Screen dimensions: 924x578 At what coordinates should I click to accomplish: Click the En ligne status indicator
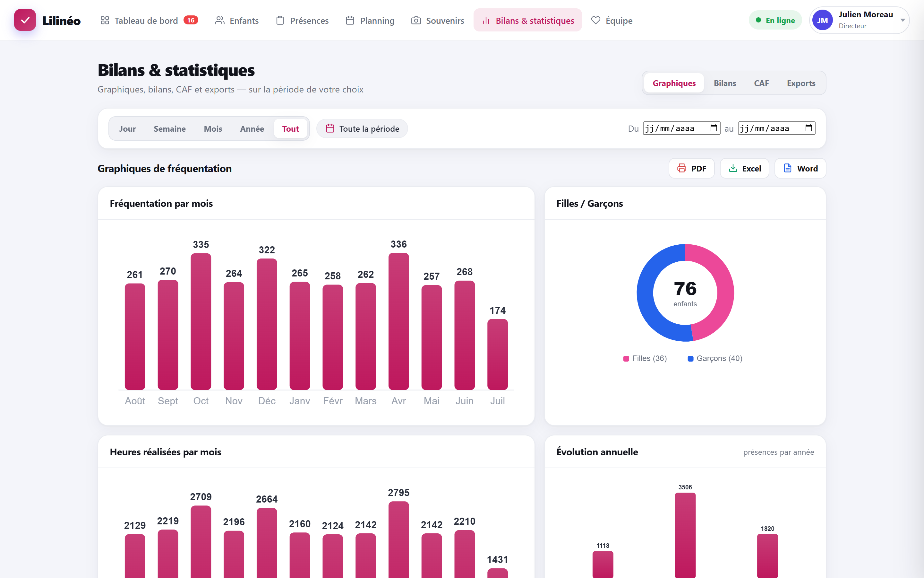click(x=775, y=20)
